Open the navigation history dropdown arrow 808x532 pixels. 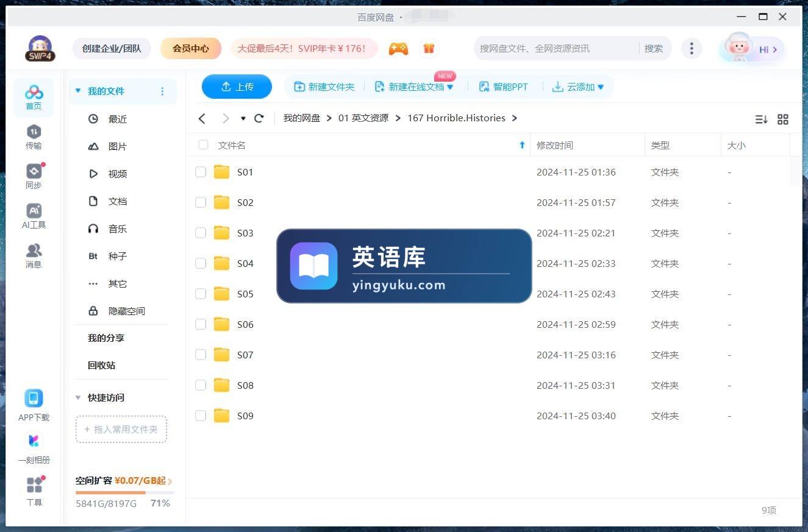tap(243, 118)
